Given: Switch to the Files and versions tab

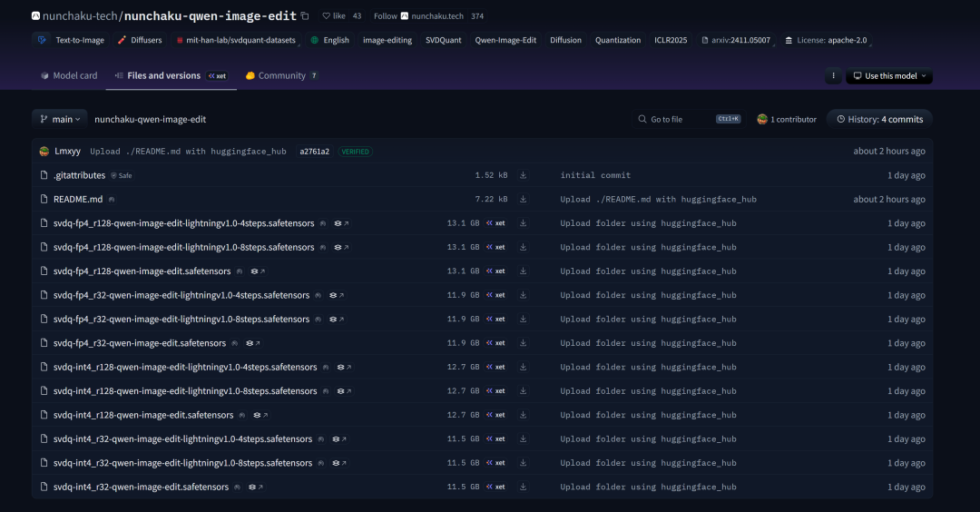Looking at the screenshot, I should 171,75.
